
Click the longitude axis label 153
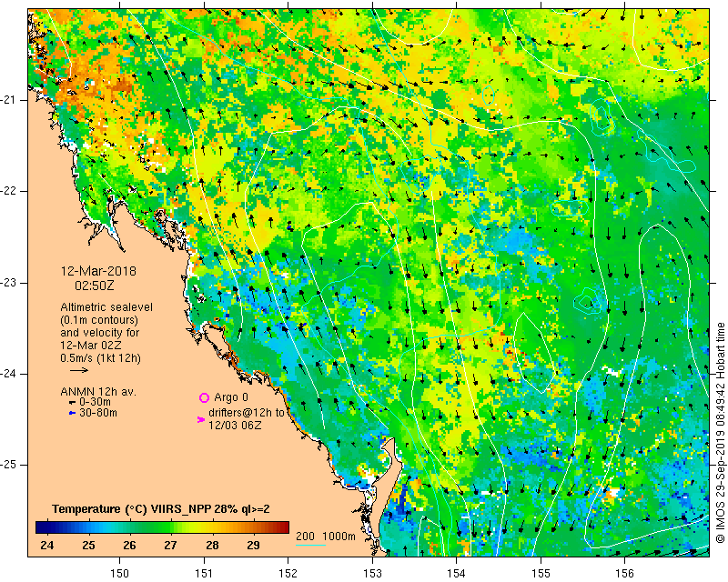[x=372, y=574]
